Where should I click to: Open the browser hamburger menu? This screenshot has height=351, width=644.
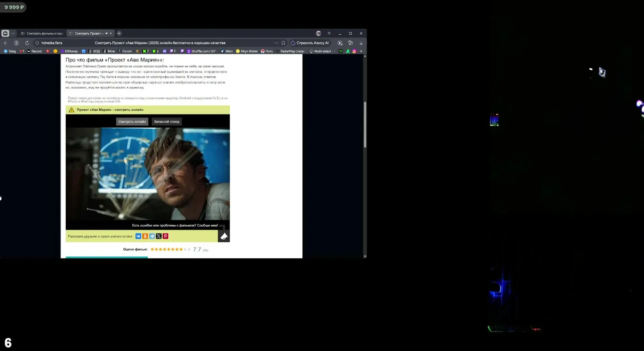point(329,33)
